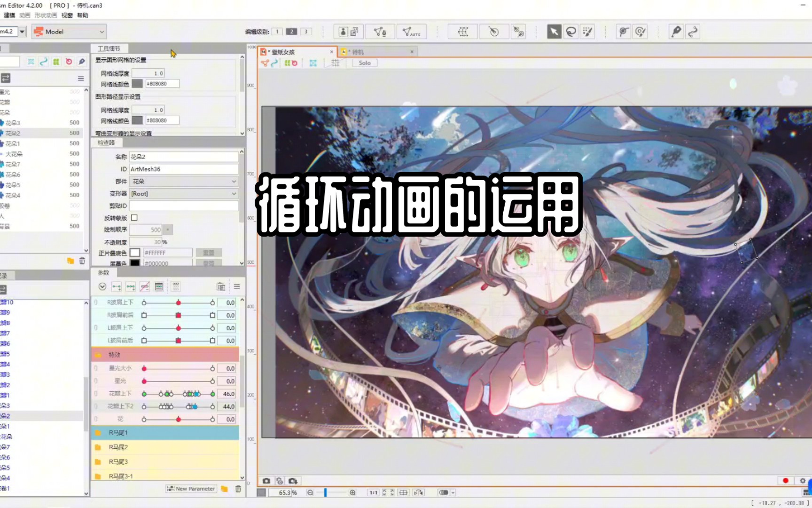This screenshot has width=812, height=508.
Task: Toggle lock on 星光大小 parameter
Action: pos(96,368)
